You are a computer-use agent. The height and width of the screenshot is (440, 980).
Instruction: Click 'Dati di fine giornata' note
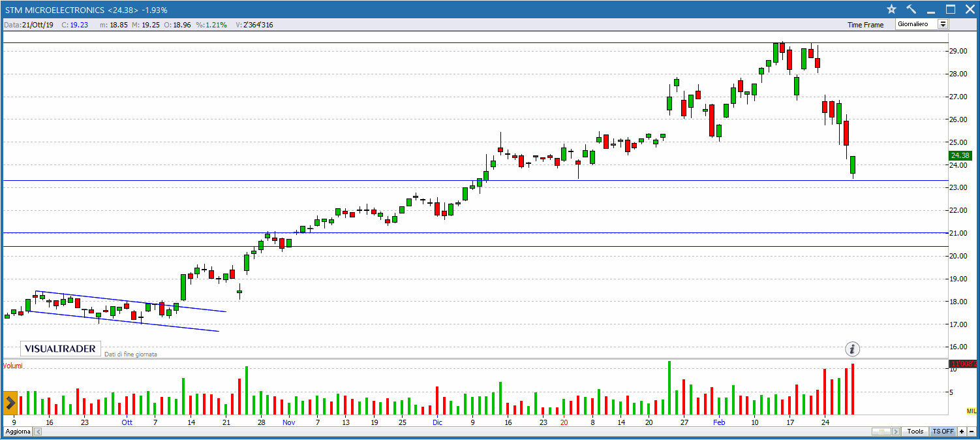click(130, 354)
